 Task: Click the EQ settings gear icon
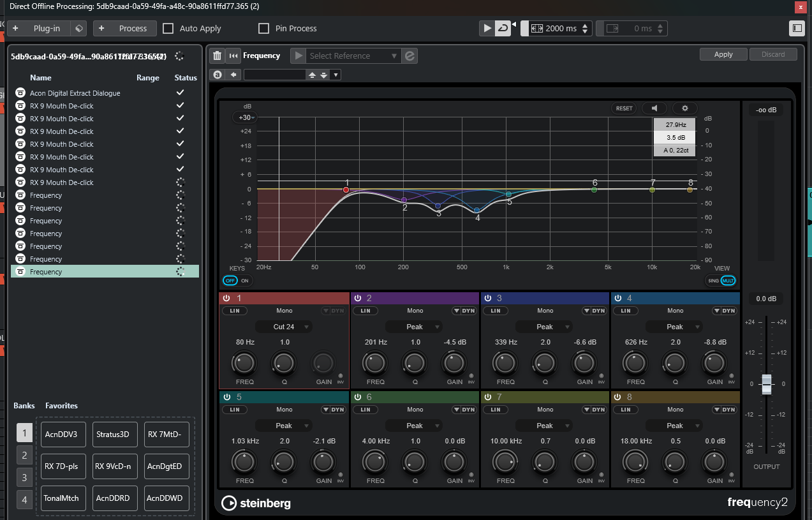pos(685,108)
